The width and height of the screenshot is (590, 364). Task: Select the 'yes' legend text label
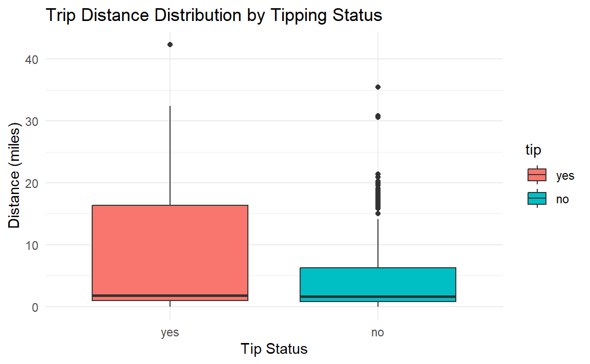565,176
